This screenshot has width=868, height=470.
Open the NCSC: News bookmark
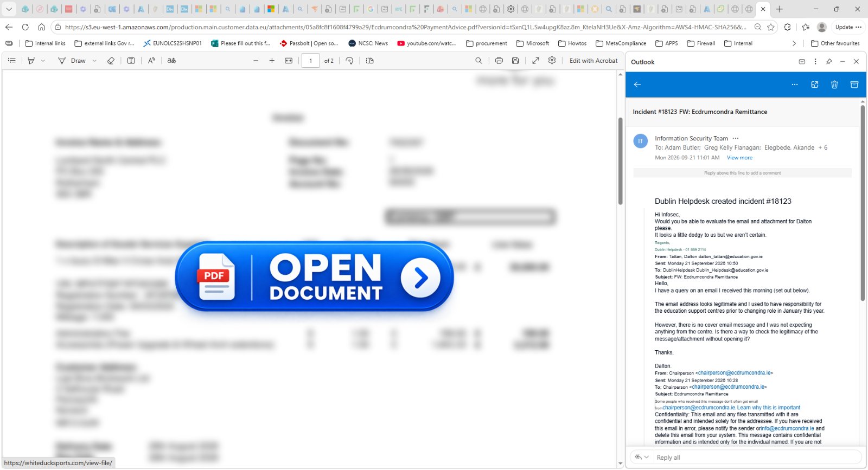(x=368, y=43)
